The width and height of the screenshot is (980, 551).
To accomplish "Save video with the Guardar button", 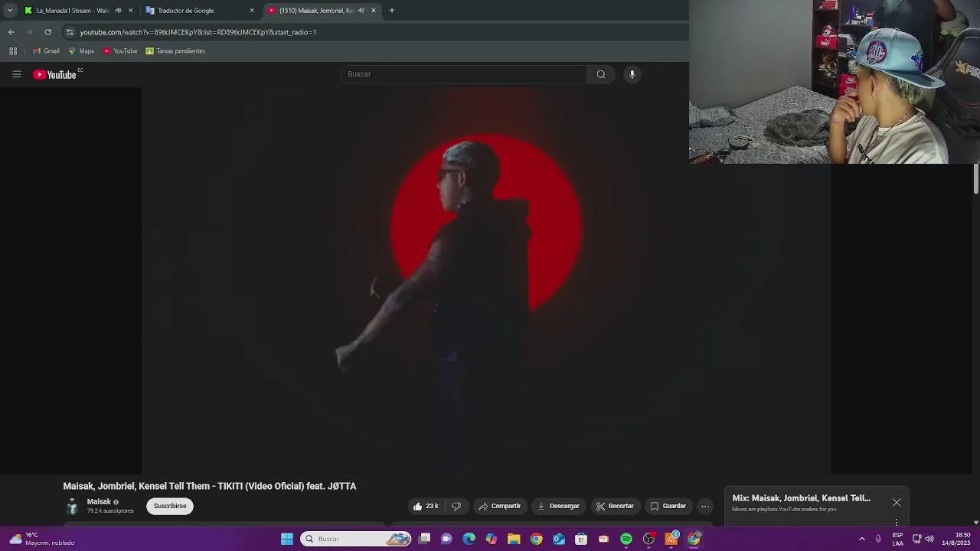I will [x=668, y=506].
